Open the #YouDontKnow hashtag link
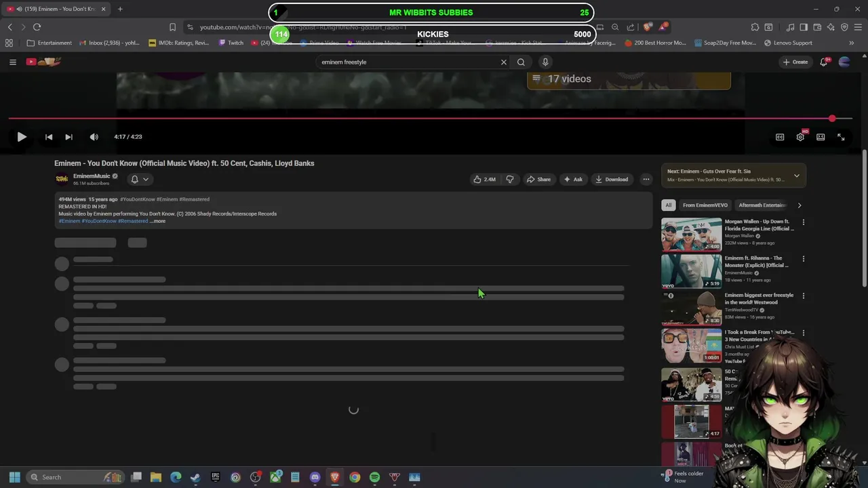Viewport: 868px width, 488px height. point(138,199)
